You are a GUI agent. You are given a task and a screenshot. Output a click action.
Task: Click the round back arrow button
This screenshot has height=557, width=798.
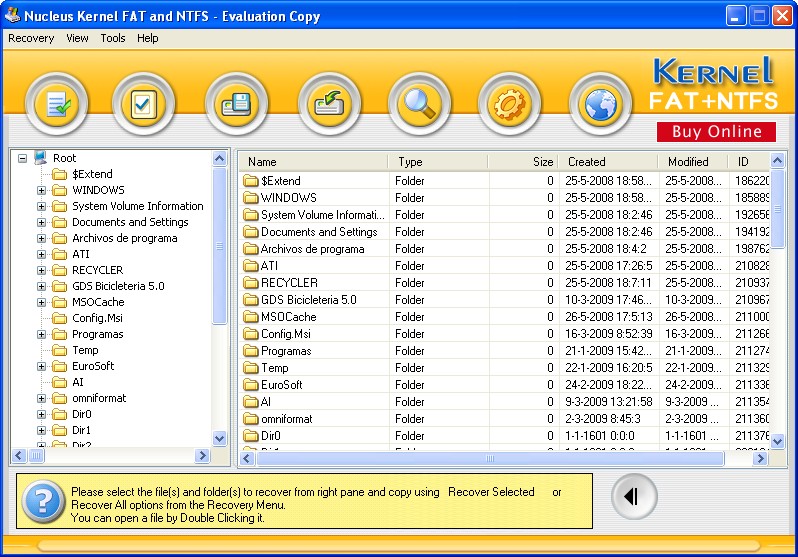(634, 496)
